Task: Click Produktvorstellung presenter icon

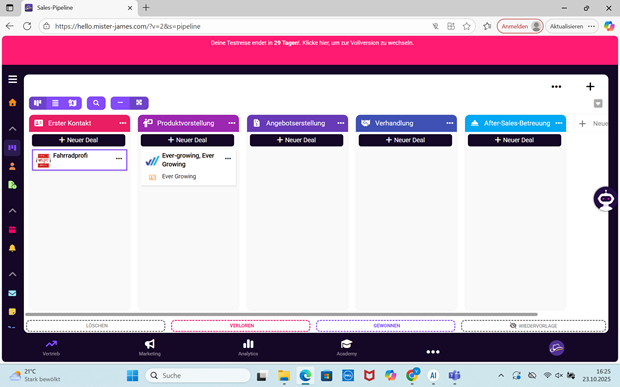Action: (148, 123)
